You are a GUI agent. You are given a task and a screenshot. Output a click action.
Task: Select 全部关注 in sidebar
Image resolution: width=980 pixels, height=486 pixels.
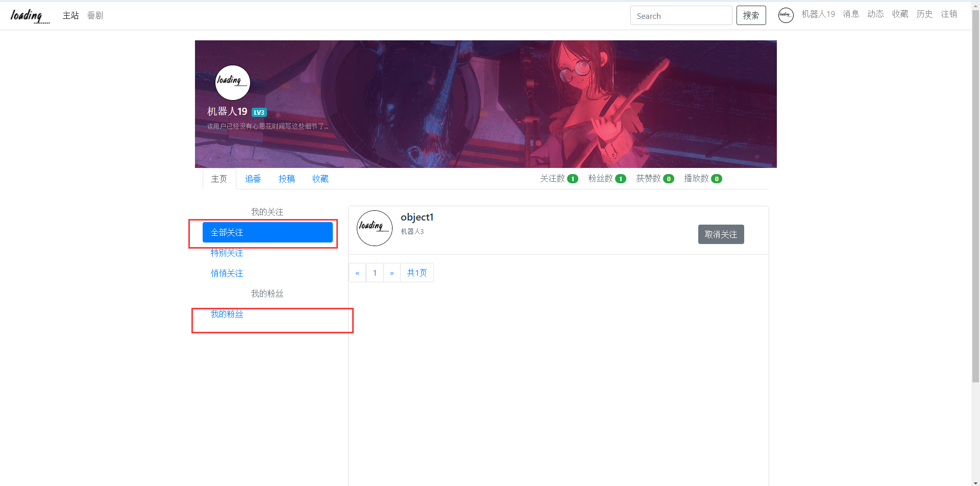click(267, 232)
